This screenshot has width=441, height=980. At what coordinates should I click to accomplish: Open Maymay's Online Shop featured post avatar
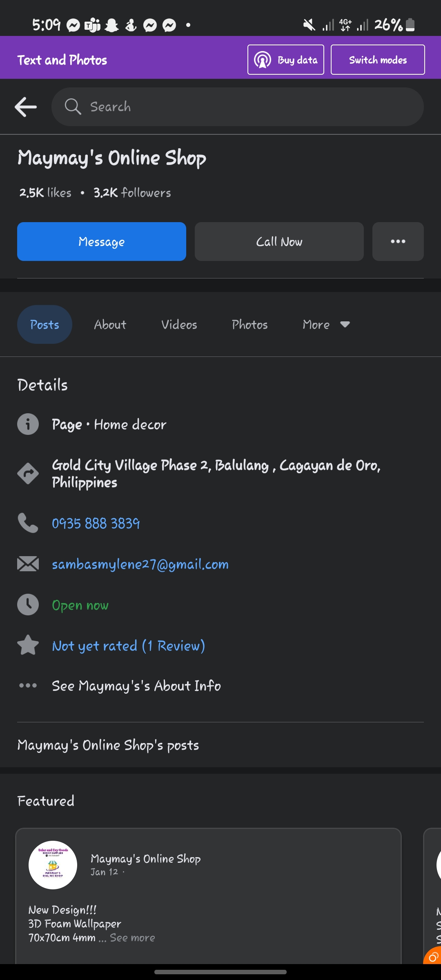coord(53,865)
